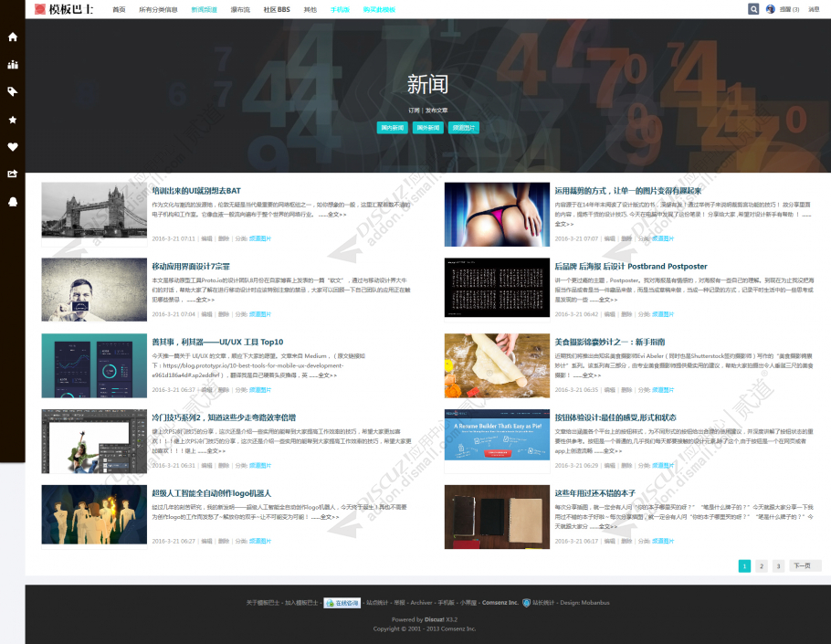Viewport: 831px width, 644px height.
Task: Select the 国外新闻 category button
Action: 427,128
